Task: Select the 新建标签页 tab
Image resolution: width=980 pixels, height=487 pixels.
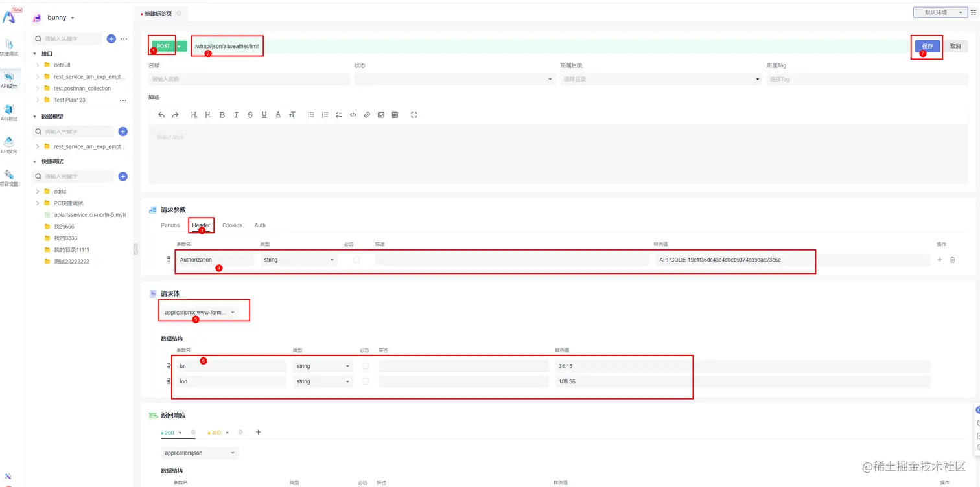Action: click(x=158, y=13)
